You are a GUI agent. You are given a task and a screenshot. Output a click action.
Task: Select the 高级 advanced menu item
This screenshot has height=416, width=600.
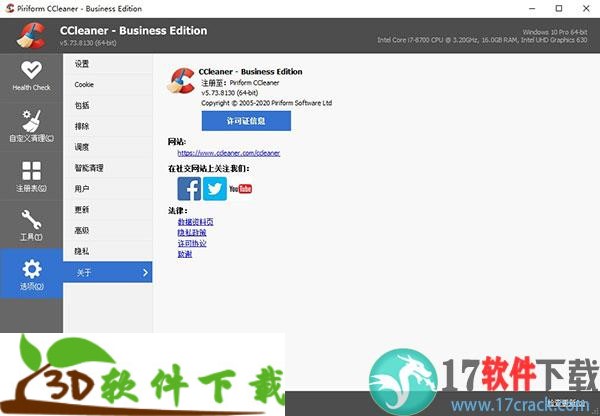(108, 230)
